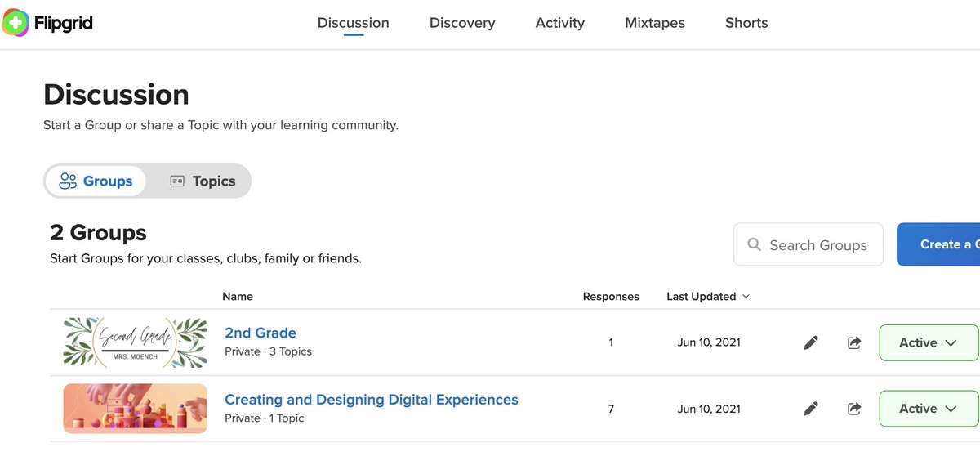980x452 pixels.
Task: Click the response count 7
Action: pos(611,408)
